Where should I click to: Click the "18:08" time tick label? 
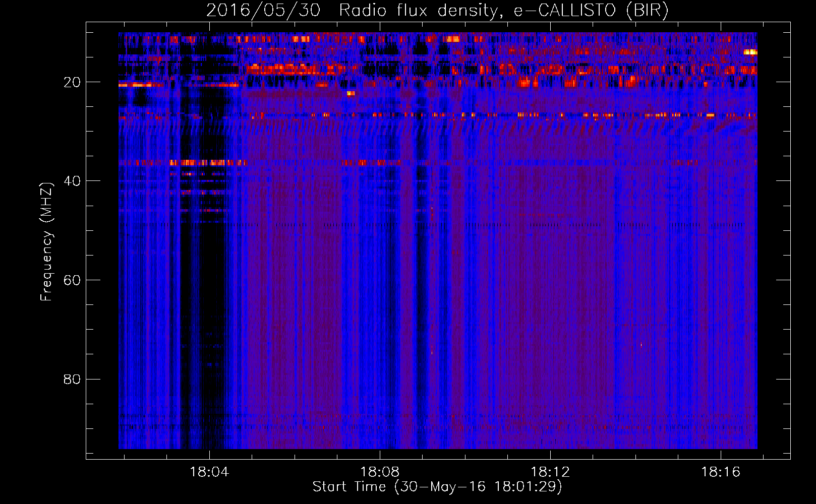tap(380, 472)
